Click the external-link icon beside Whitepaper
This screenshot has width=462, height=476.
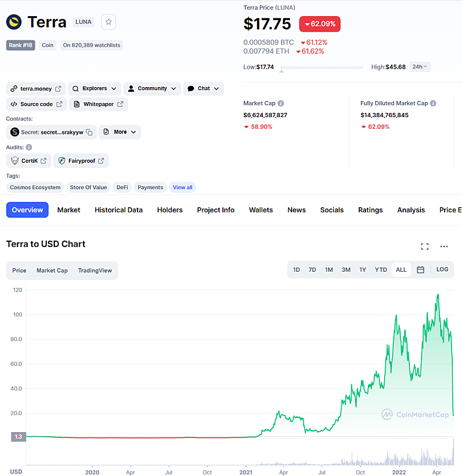[x=120, y=104]
